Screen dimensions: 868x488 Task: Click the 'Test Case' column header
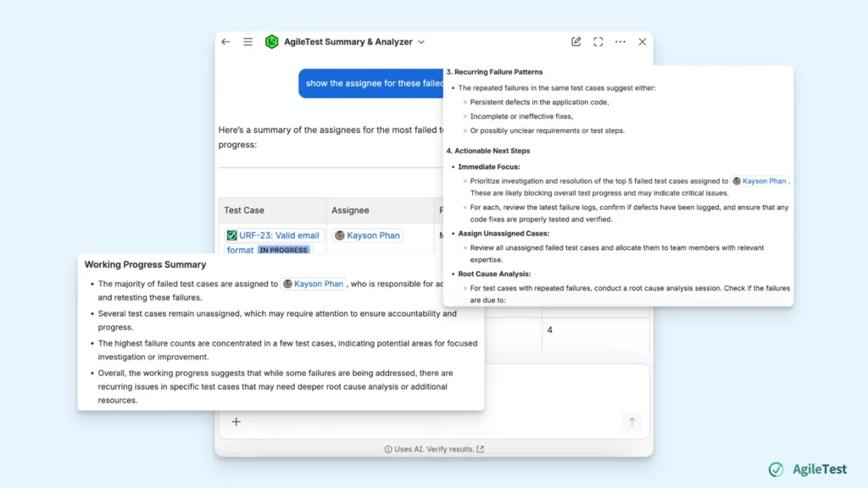[x=244, y=210]
